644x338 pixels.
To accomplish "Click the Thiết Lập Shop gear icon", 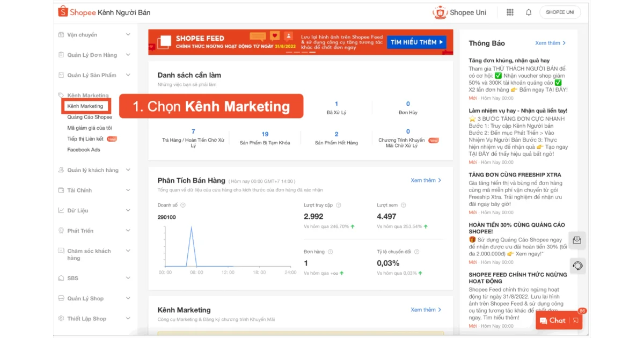I will pos(61,319).
